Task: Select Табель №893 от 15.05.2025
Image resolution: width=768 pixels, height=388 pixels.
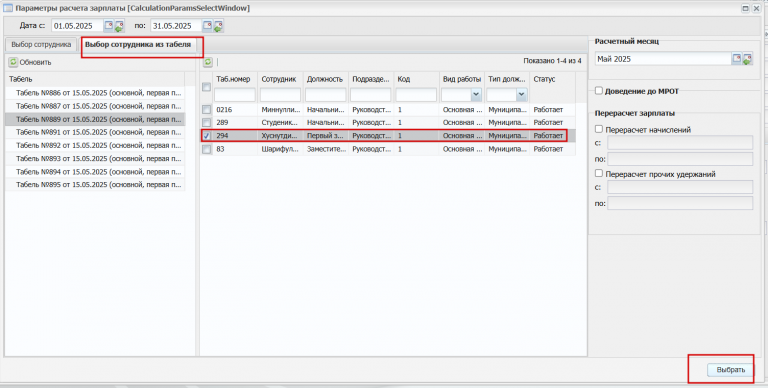Action: [x=95, y=159]
